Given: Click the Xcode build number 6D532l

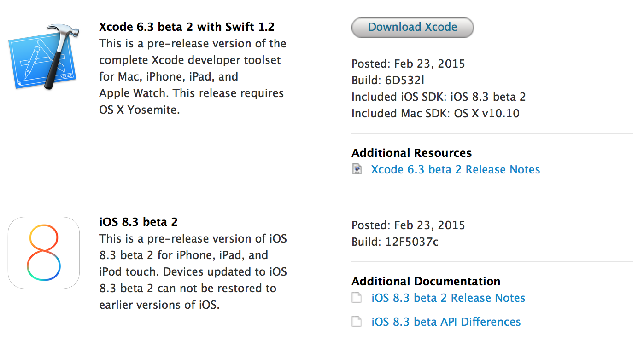Looking at the screenshot, I should [404, 81].
